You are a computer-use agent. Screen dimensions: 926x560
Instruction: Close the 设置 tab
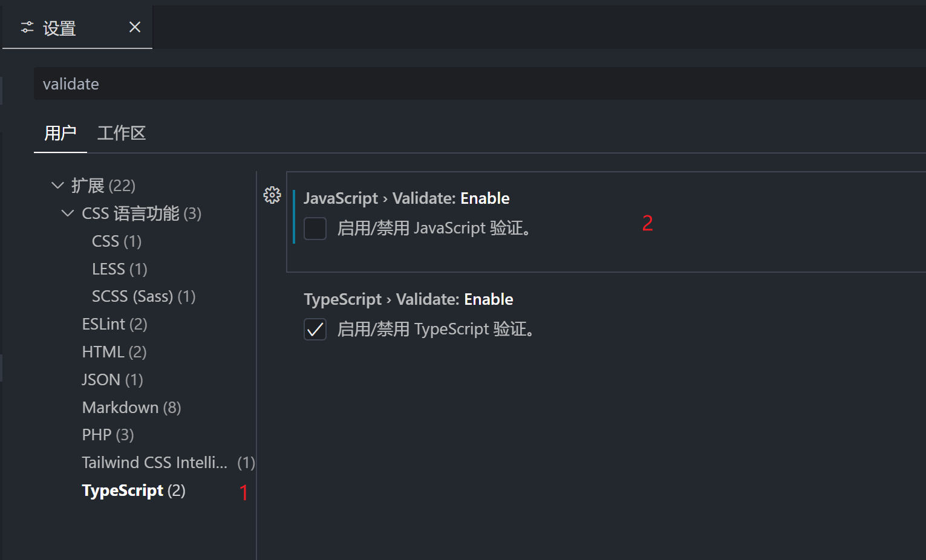pyautogui.click(x=135, y=27)
